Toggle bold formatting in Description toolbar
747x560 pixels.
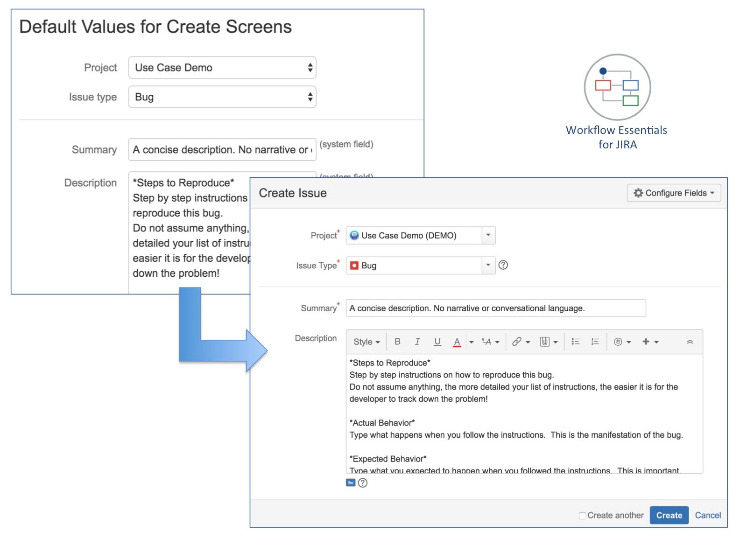tap(397, 342)
